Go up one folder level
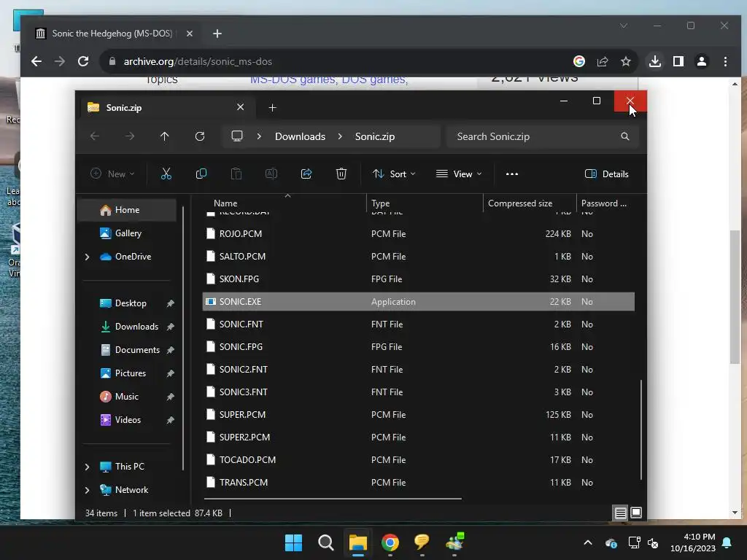This screenshot has width=747, height=560. (165, 136)
